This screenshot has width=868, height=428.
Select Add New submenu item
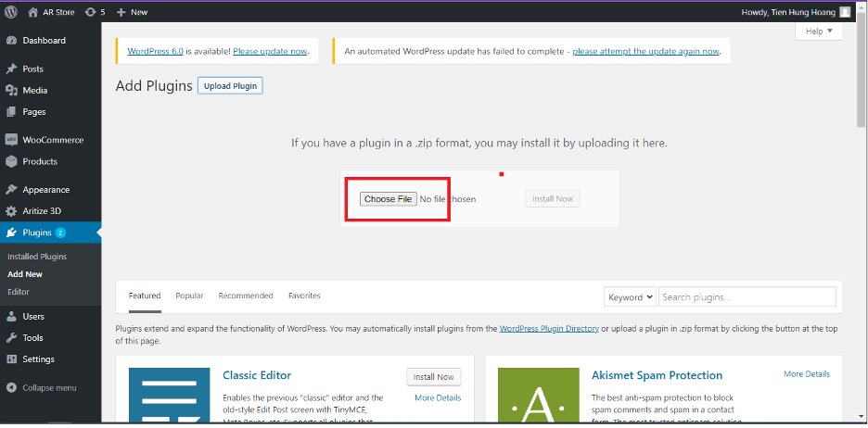pyautogui.click(x=25, y=274)
